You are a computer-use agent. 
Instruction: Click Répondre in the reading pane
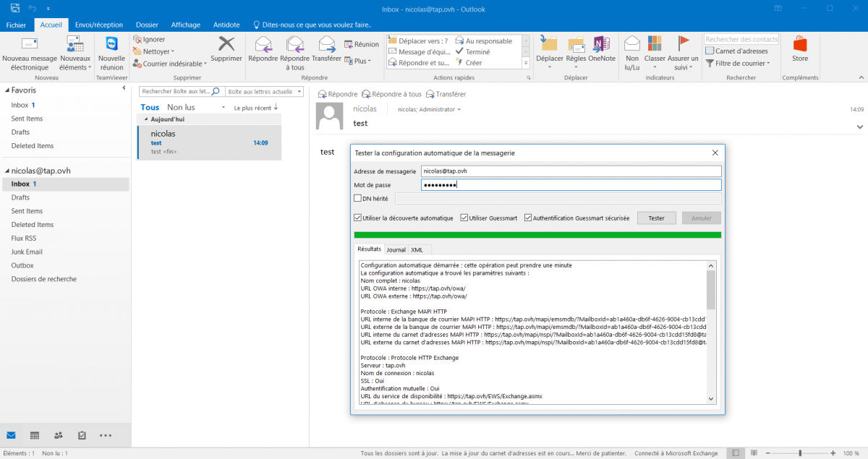pyautogui.click(x=338, y=94)
